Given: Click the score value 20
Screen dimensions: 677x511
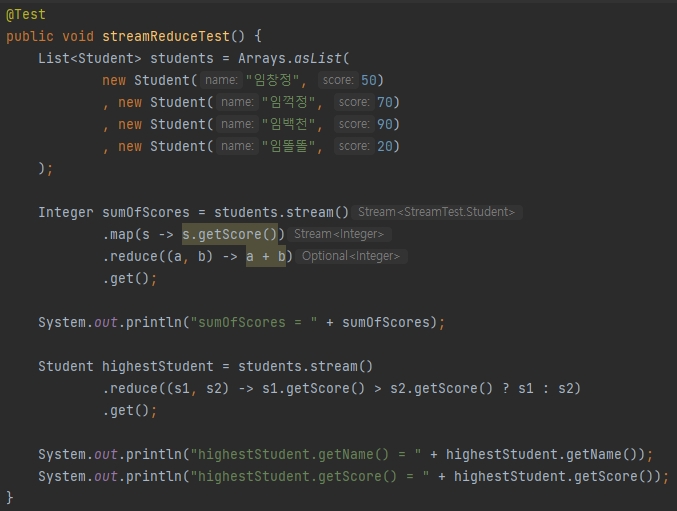Looking at the screenshot, I should click(384, 146).
